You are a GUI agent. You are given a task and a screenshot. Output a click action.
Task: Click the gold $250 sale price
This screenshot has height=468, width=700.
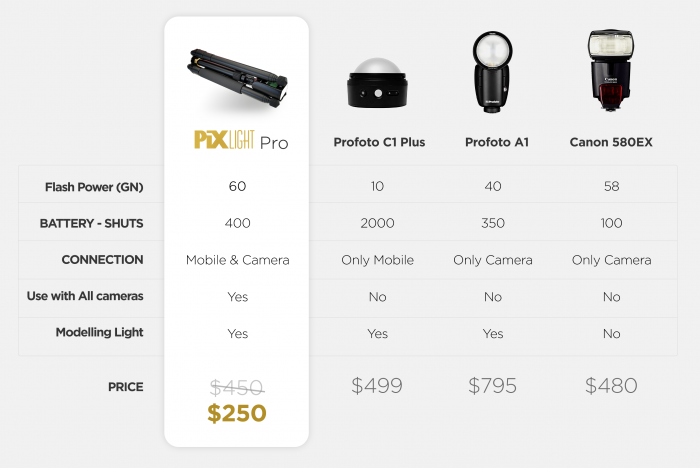coord(237,413)
